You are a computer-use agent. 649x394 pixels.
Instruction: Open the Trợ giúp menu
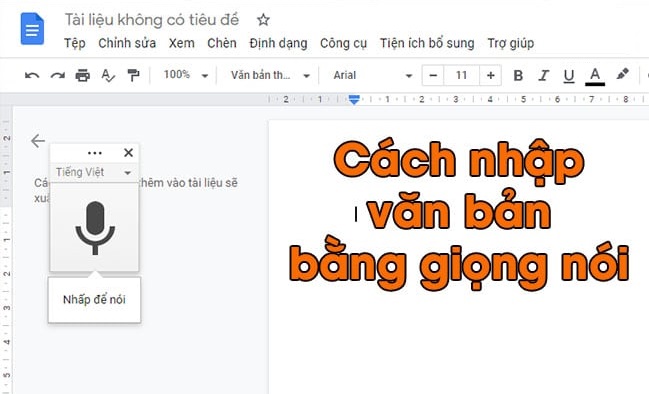coord(511,43)
